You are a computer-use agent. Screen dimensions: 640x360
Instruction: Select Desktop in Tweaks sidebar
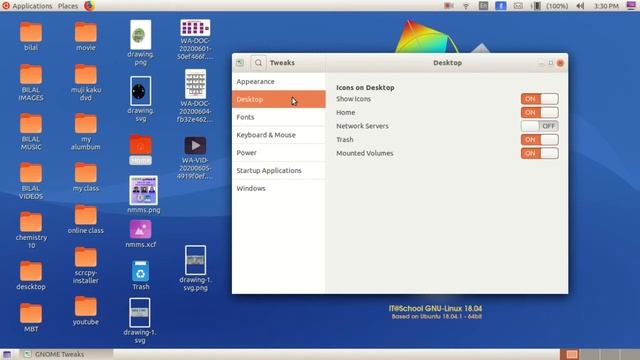(x=278, y=99)
